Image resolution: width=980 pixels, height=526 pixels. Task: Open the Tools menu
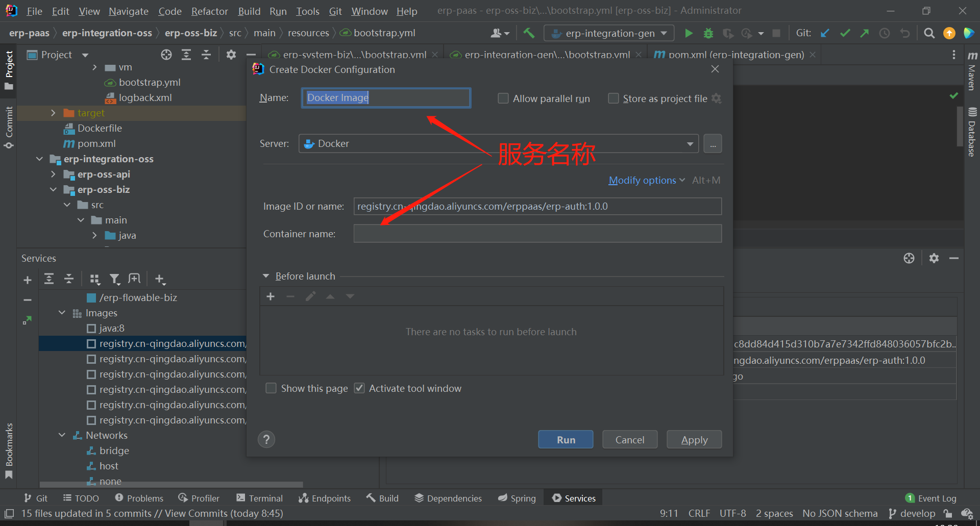pos(308,11)
